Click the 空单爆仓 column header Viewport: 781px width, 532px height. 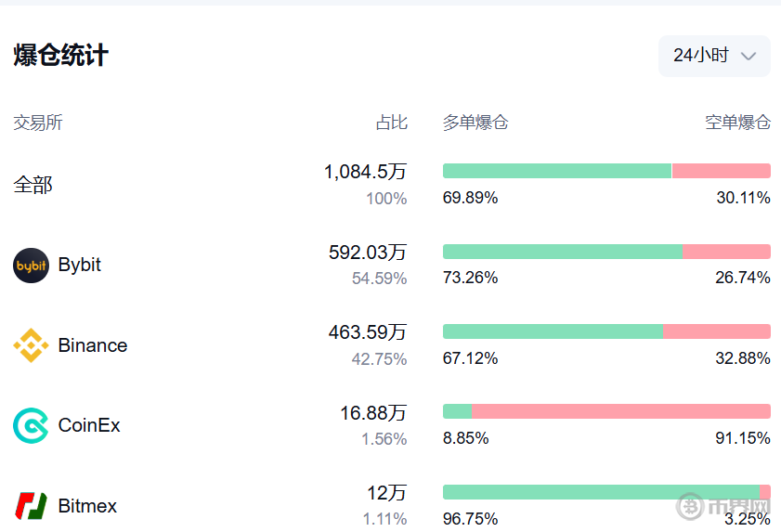737,123
